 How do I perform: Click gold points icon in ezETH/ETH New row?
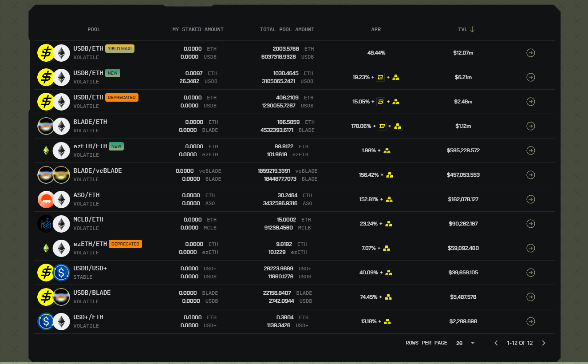(x=387, y=150)
